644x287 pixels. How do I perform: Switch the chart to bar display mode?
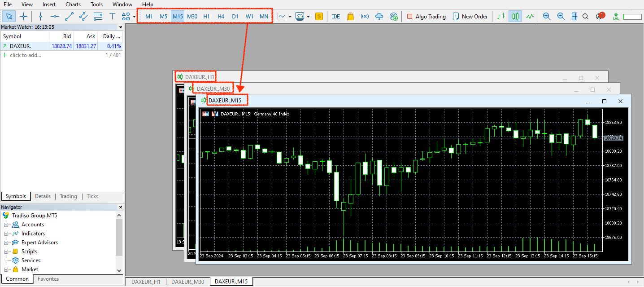tap(500, 16)
